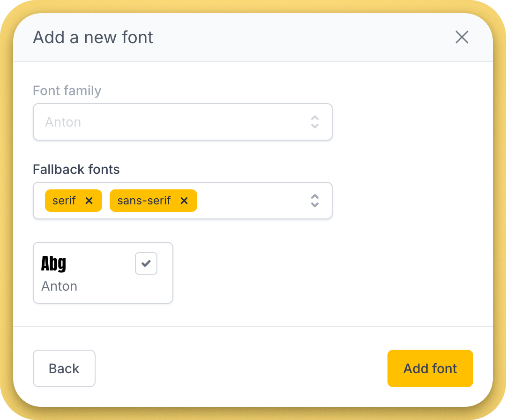The image size is (506, 420).
Task: Toggle the Anton font variant checkbox
Action: click(146, 263)
